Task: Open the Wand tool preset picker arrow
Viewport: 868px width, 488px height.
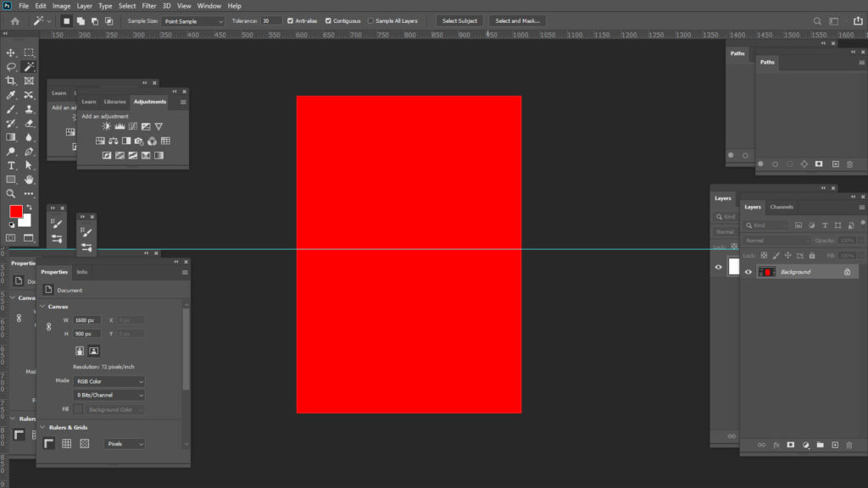Action: tap(49, 21)
